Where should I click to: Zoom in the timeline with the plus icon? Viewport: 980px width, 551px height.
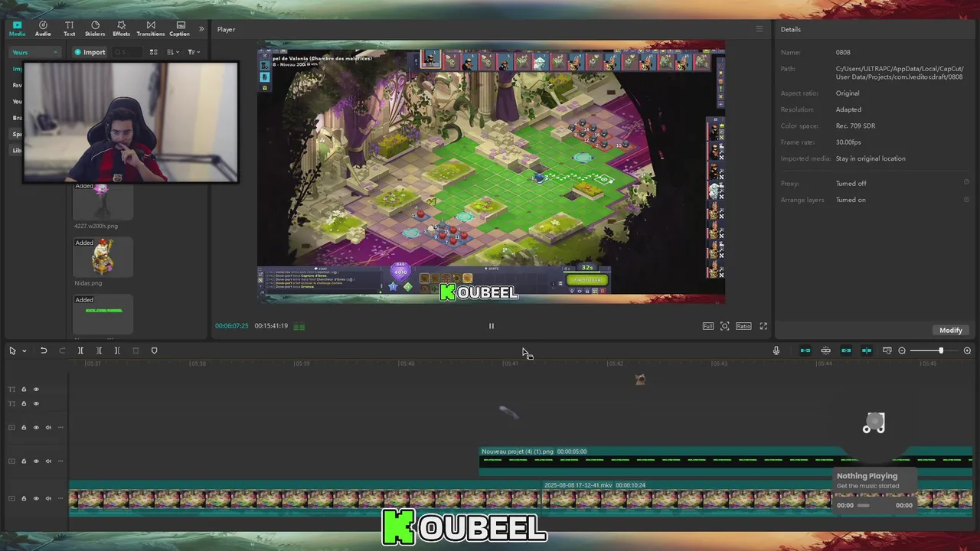pyautogui.click(x=967, y=350)
